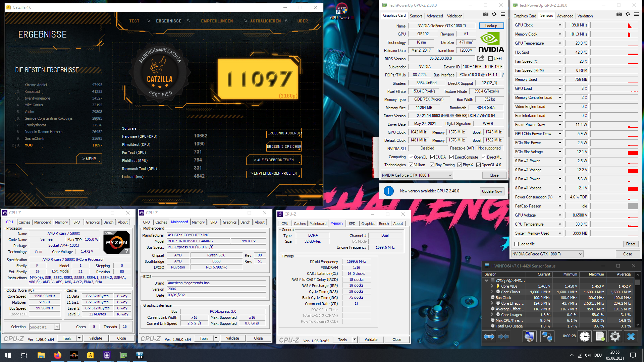
Task: Toggle DirectCompute checkbox
Action: coord(452,157)
